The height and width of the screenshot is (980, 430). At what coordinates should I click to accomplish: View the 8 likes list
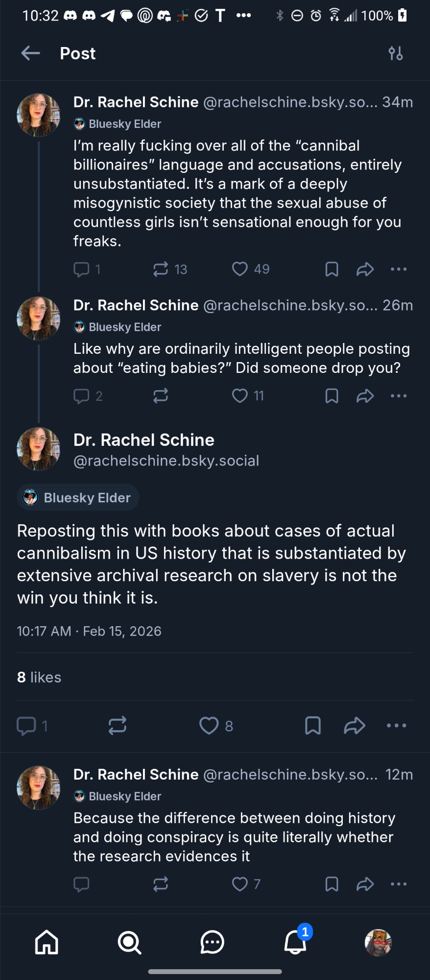pyautogui.click(x=39, y=677)
